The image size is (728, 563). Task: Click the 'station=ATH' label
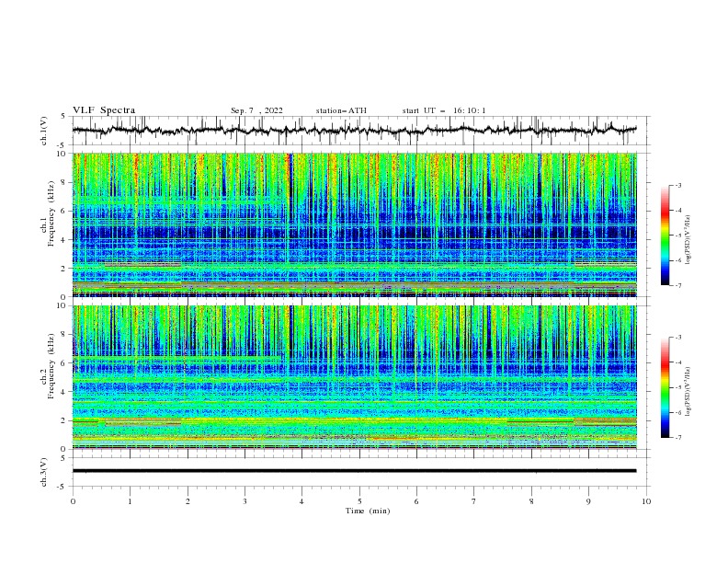click(341, 110)
